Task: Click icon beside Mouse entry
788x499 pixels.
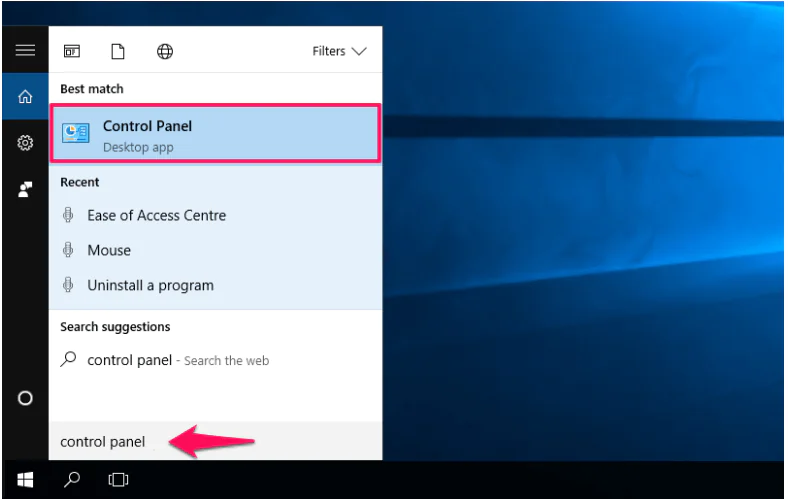Action: 68,250
